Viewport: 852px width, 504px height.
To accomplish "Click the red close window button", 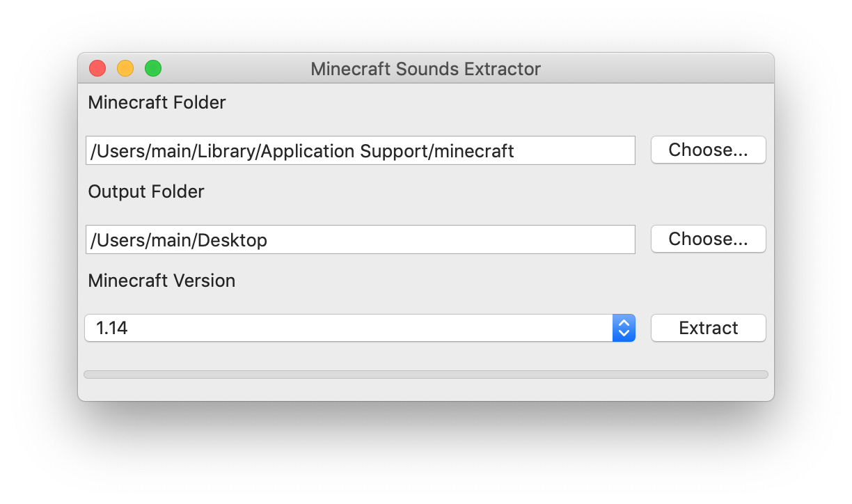I will 97,68.
